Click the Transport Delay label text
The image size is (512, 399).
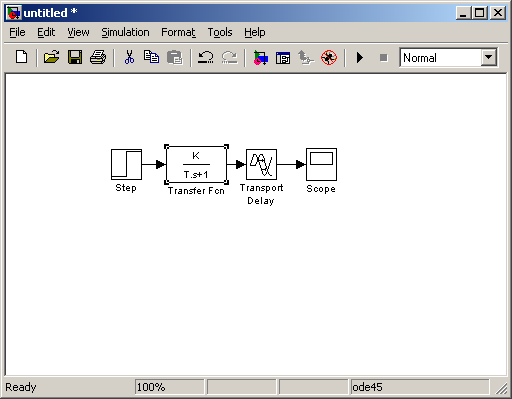point(261,194)
